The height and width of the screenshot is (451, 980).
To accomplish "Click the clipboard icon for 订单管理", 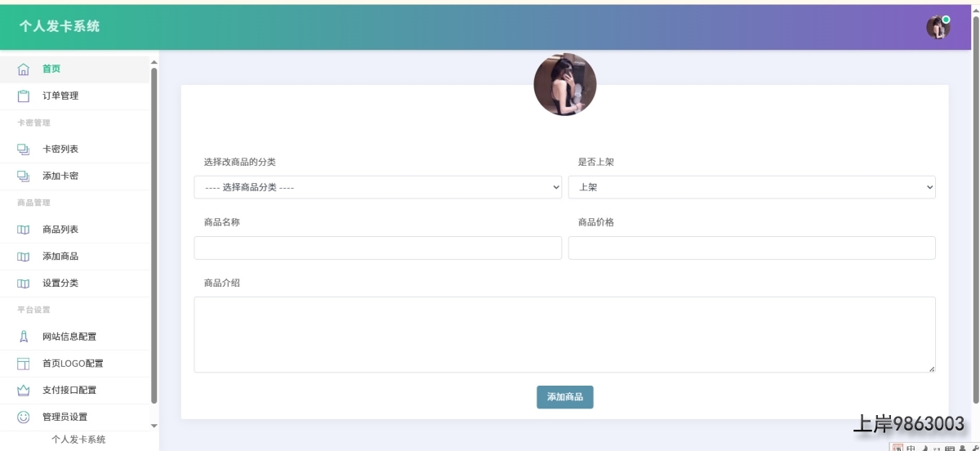I will click(x=24, y=96).
